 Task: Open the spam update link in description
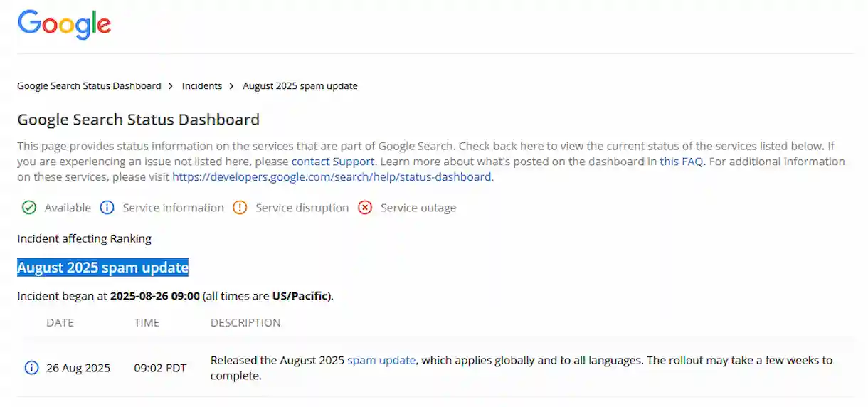pos(381,360)
